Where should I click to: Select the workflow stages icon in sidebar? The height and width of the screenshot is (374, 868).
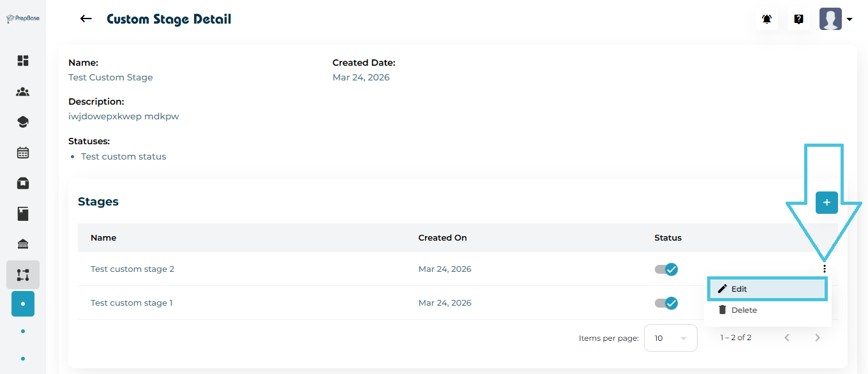coord(23,275)
